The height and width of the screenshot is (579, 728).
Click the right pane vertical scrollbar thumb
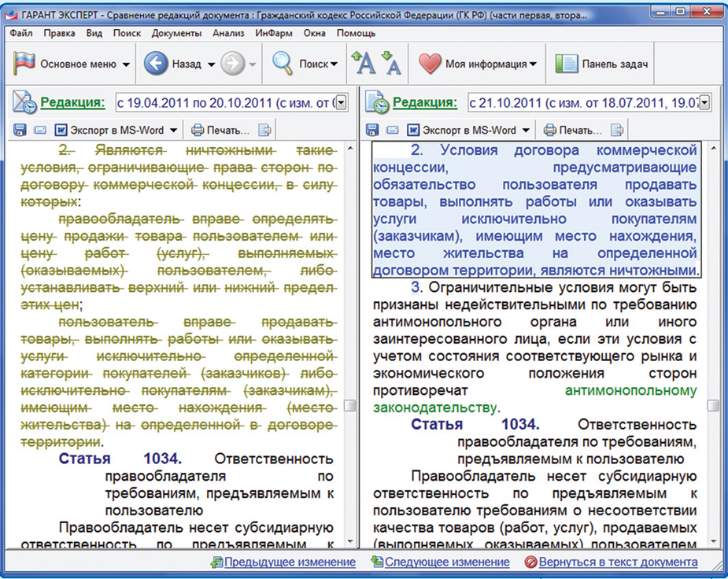[712, 406]
